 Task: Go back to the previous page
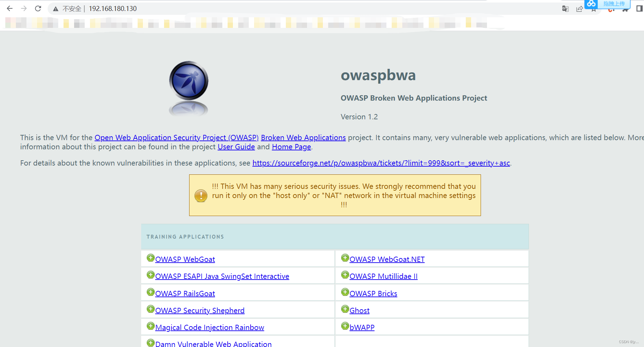tap(10, 8)
